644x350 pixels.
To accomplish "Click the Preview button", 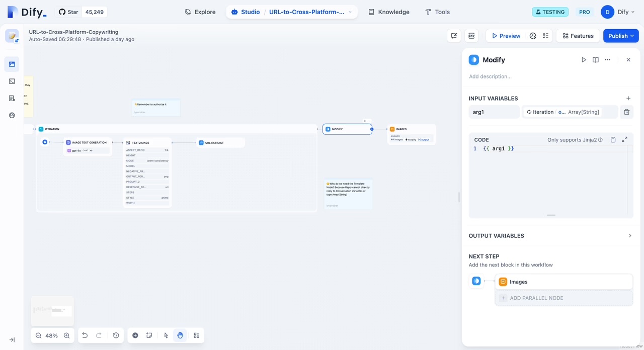I will point(506,36).
